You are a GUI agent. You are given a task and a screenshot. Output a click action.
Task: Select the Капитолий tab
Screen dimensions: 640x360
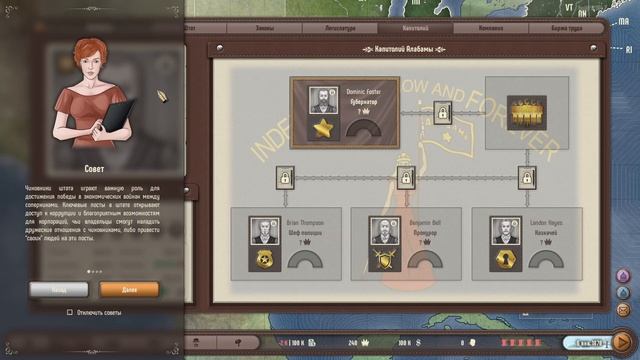pyautogui.click(x=415, y=28)
